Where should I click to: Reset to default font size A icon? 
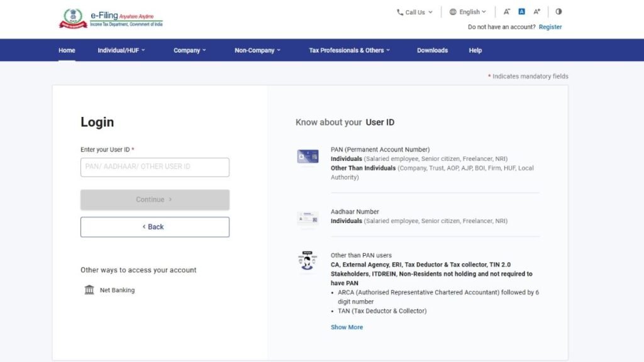point(521,12)
